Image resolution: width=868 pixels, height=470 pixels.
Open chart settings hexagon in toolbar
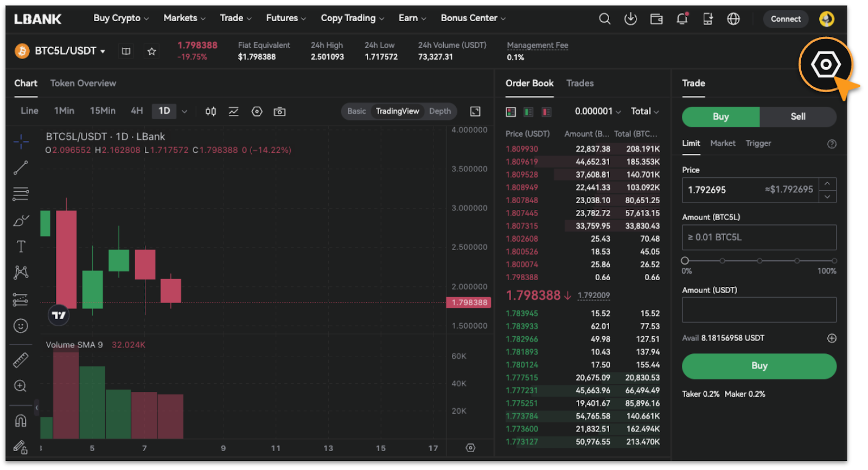pyautogui.click(x=257, y=111)
